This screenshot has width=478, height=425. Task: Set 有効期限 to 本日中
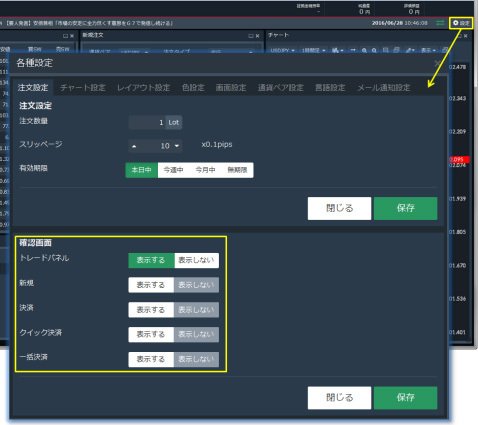point(141,170)
